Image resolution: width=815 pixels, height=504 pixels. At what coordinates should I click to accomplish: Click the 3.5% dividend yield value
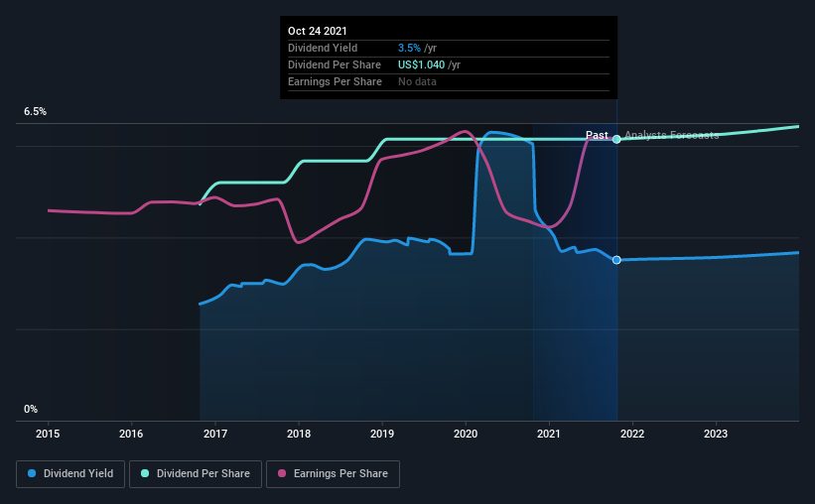click(409, 48)
